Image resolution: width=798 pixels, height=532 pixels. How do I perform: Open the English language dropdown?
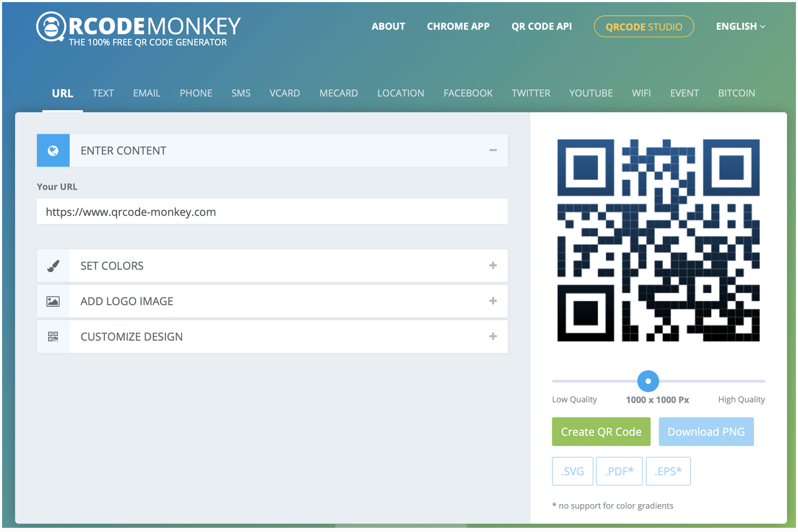pyautogui.click(x=740, y=26)
